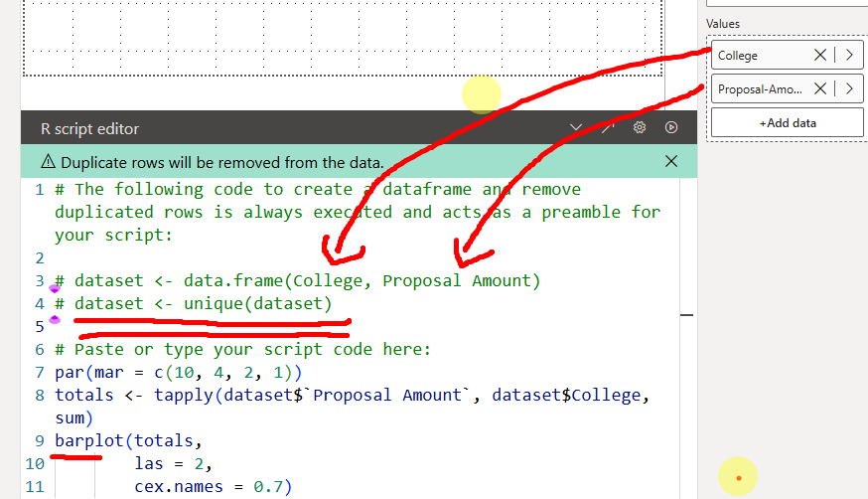Click the '# Paste or type your script code here:' line
This screenshot has width=868, height=499.
[242, 350]
